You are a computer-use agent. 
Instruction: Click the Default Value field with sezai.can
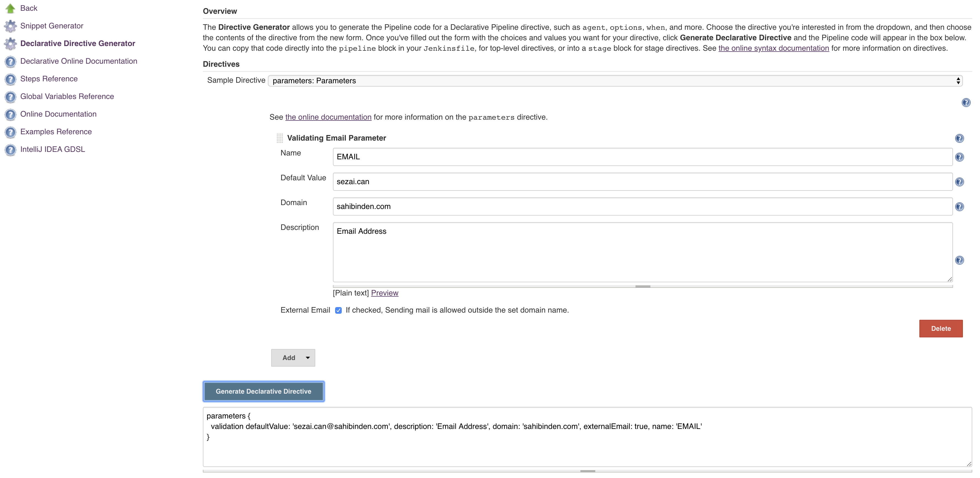643,182
